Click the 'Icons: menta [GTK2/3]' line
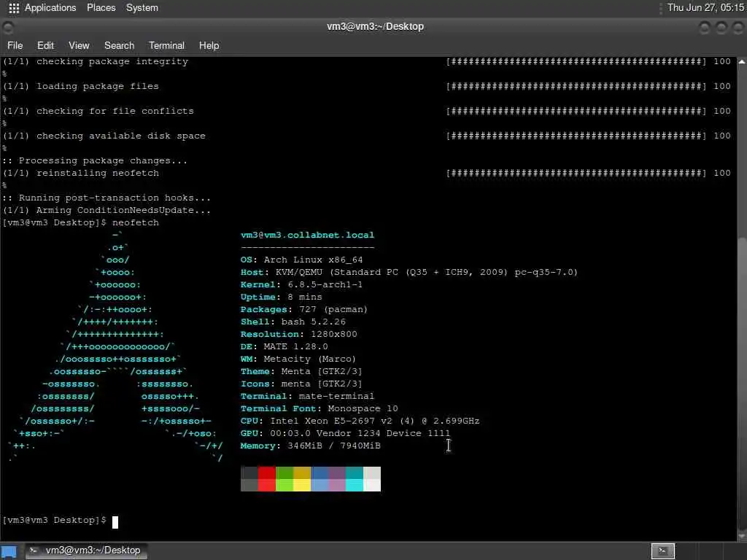 click(301, 384)
